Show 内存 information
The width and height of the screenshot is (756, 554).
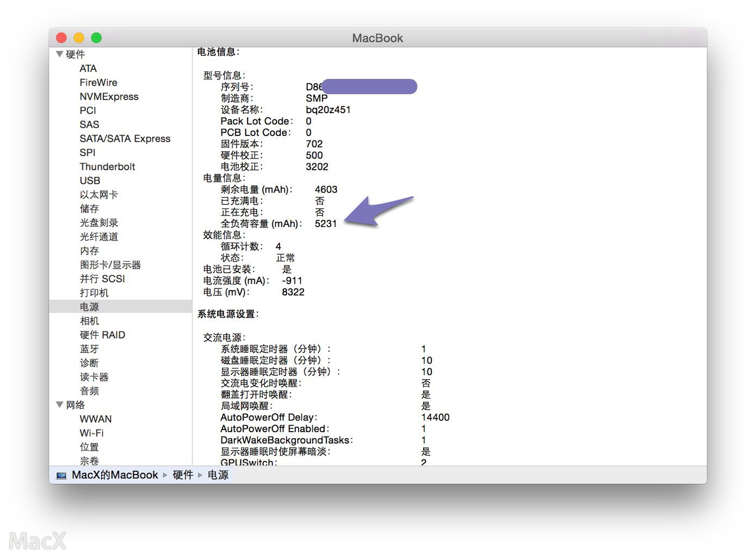click(89, 251)
